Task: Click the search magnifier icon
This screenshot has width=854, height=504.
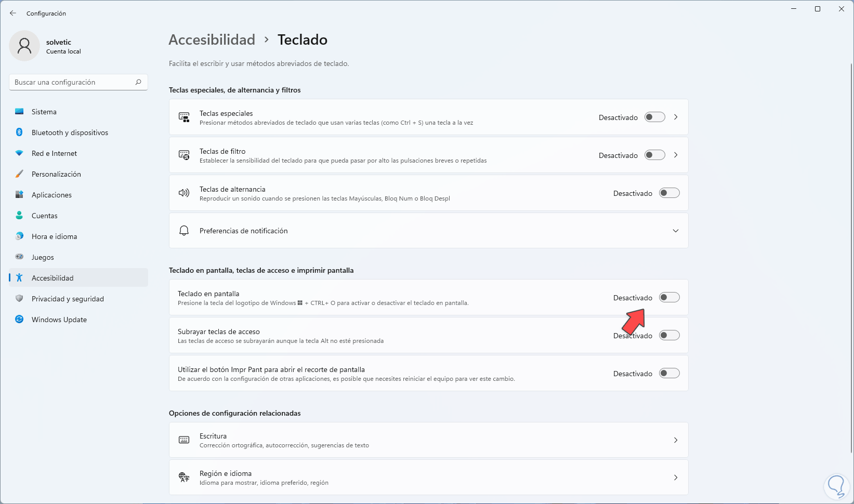Action: click(138, 82)
